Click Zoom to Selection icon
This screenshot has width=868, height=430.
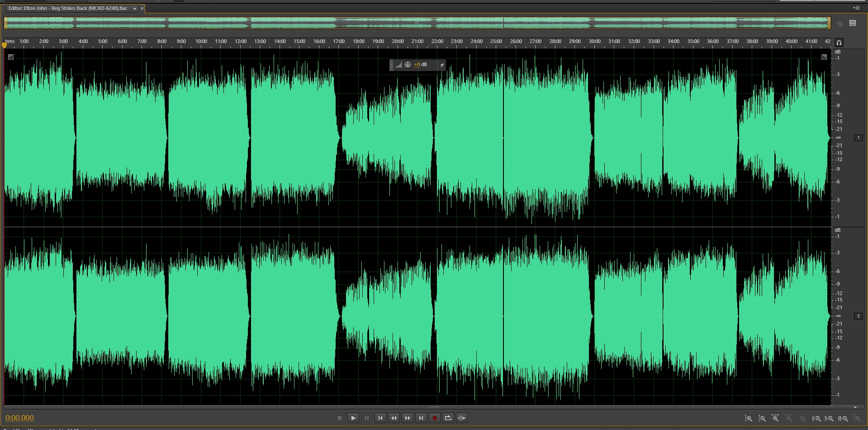pyautogui.click(x=843, y=419)
